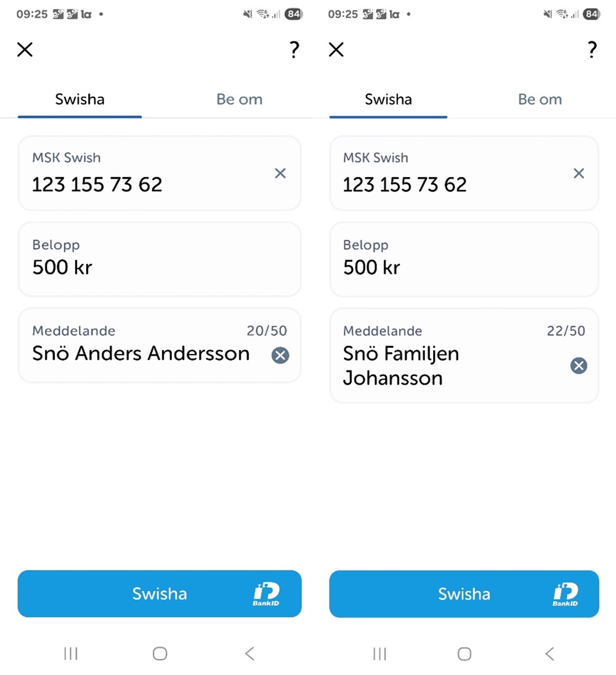616x675 pixels.
Task: Switch to 'Be om' tab on left screen
Action: click(239, 100)
